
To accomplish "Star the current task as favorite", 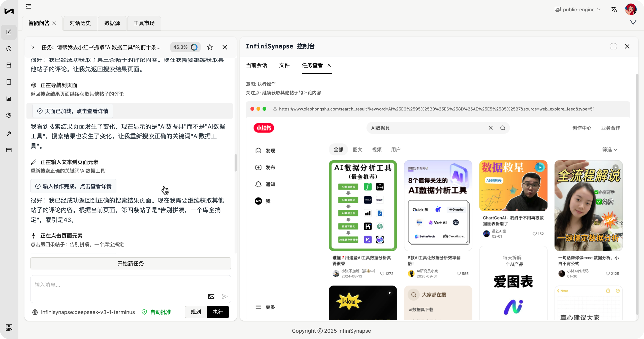I will pyautogui.click(x=210, y=47).
